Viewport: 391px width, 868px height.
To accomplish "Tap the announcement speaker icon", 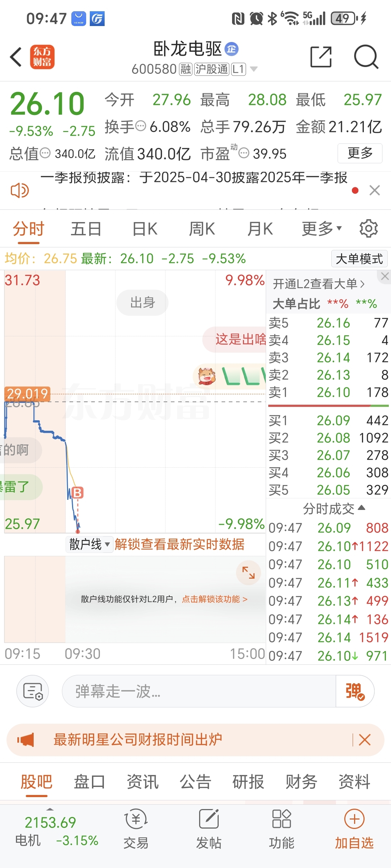I will pyautogui.click(x=20, y=190).
